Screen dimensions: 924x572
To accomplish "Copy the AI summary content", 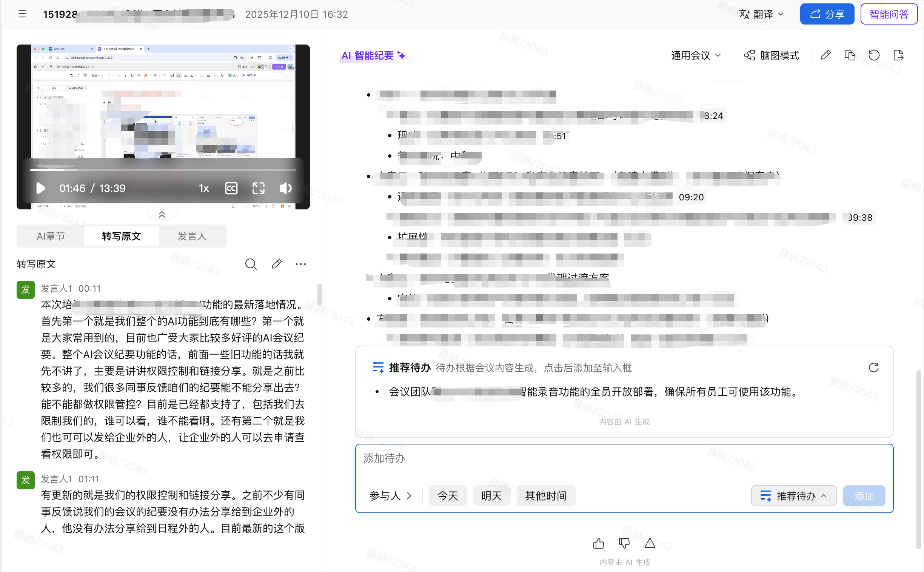I will [850, 55].
